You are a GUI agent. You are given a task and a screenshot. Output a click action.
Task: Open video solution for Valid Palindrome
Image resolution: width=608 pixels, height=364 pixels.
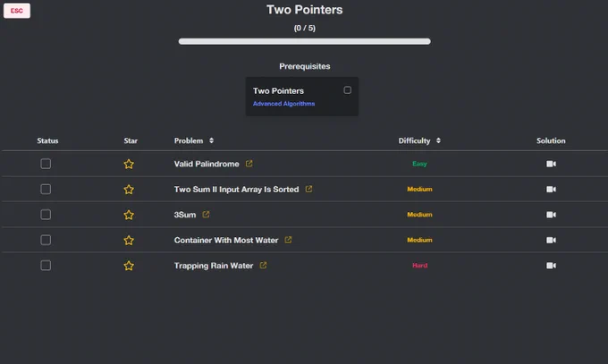click(551, 164)
